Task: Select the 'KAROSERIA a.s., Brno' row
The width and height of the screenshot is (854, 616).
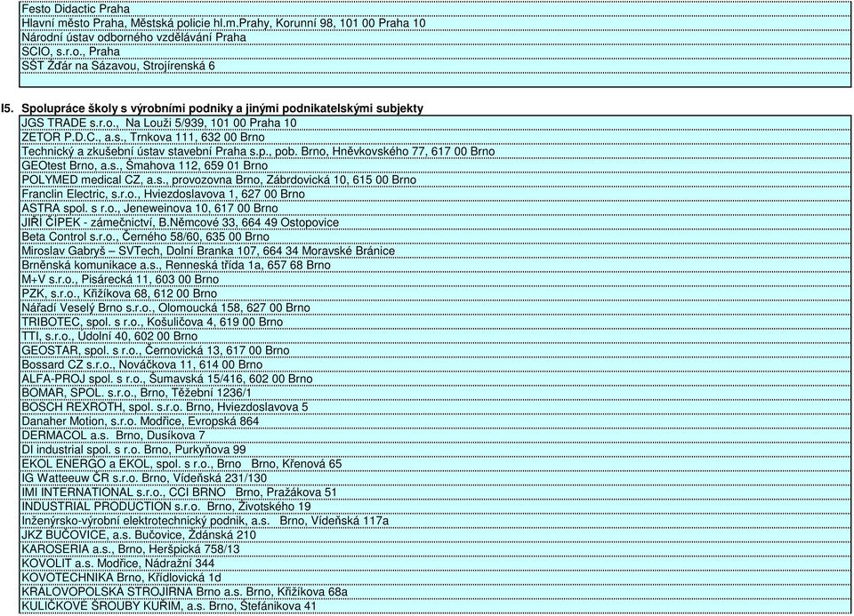Action: [435, 548]
